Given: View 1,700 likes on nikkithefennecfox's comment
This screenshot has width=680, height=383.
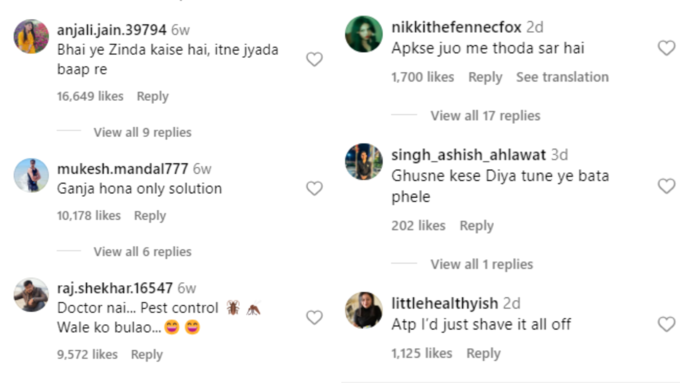Looking at the screenshot, I should click(x=422, y=77).
